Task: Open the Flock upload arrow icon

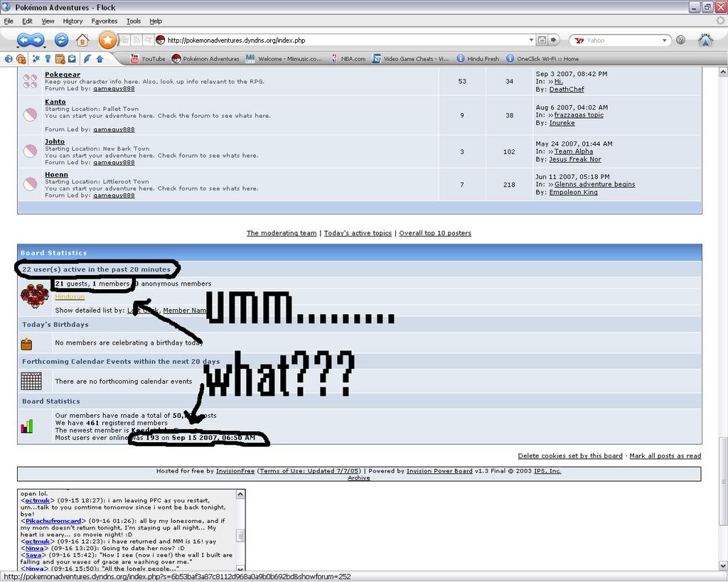Action: point(100,59)
